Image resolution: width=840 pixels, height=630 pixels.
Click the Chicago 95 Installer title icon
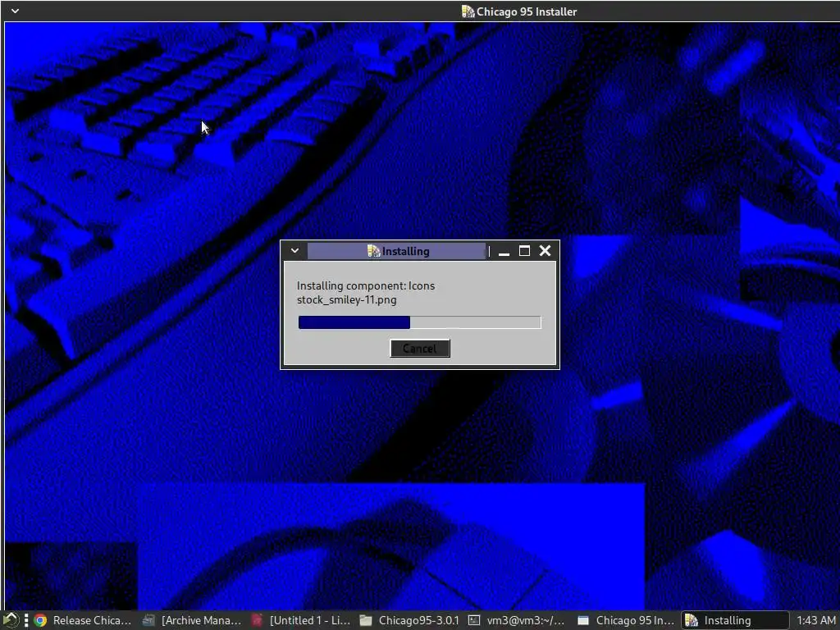(468, 11)
